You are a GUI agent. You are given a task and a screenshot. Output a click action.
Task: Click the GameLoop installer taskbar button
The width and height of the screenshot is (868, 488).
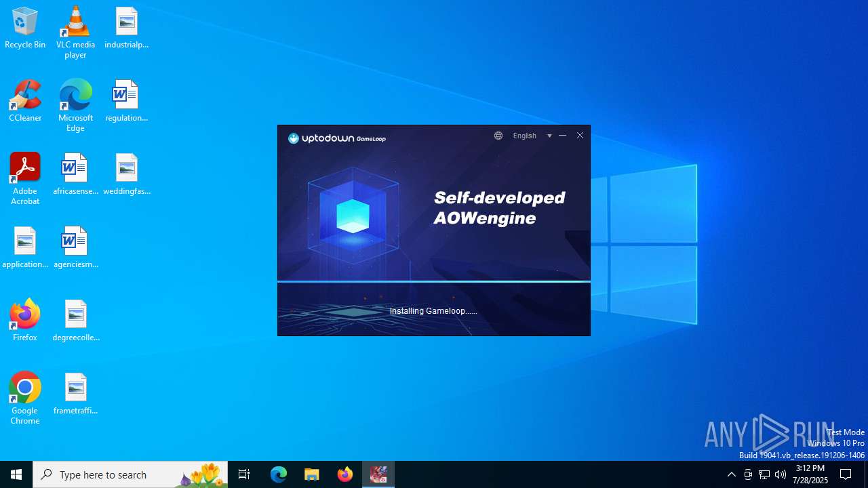click(x=378, y=474)
